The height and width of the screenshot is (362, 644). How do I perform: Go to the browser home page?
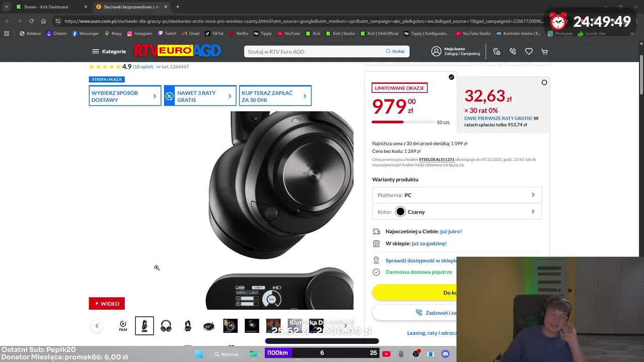[x=44, y=21]
